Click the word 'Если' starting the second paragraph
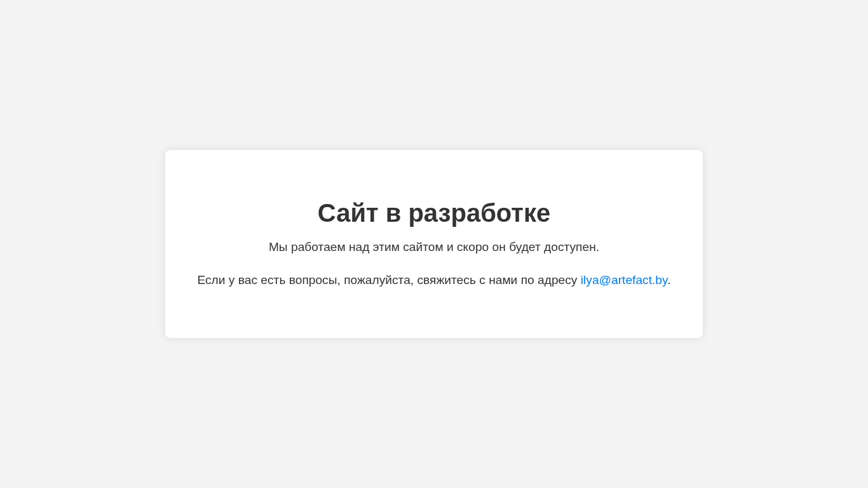This screenshot has width=868, height=488. tap(211, 280)
